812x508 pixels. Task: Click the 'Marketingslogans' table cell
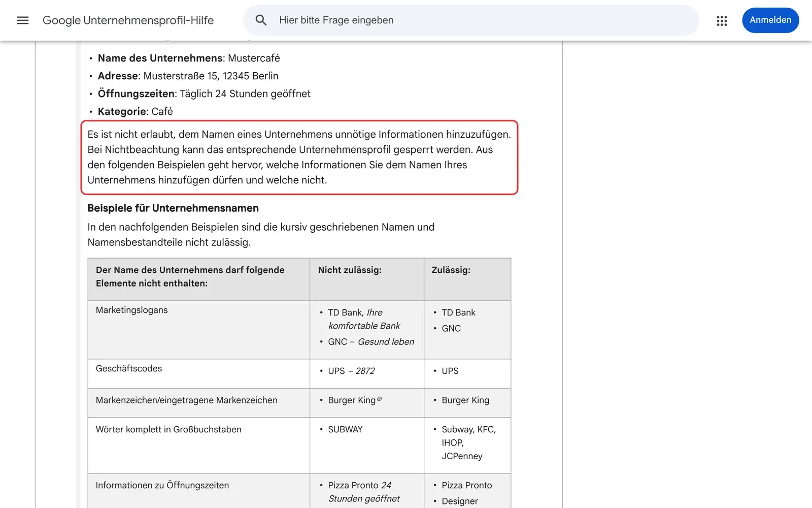198,330
